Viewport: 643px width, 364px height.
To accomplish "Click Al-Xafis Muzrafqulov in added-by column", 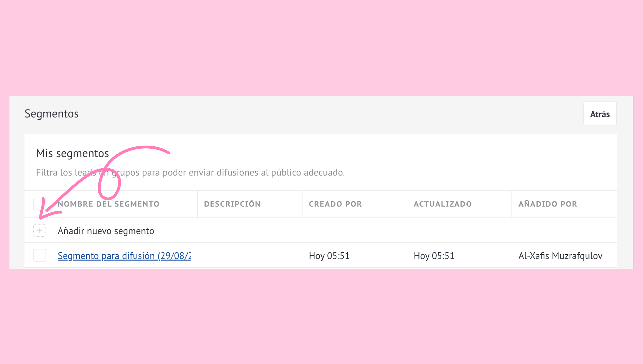I will click(x=560, y=256).
